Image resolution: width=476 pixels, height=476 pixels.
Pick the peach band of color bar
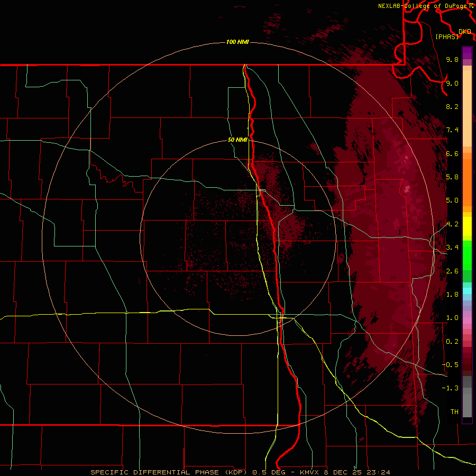(x=467, y=108)
